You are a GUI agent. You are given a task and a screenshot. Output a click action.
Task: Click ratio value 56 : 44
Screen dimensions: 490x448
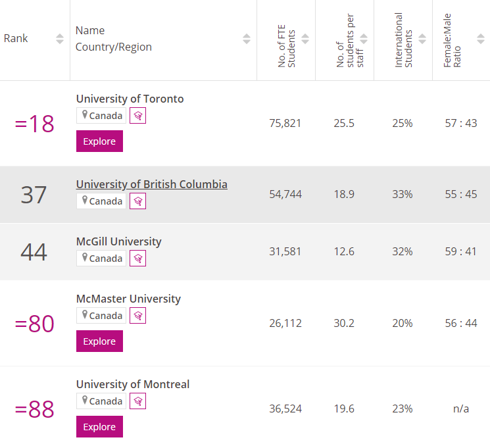(461, 323)
